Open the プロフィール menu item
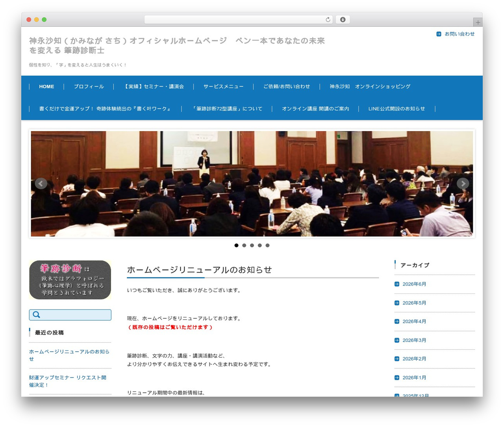 [89, 87]
